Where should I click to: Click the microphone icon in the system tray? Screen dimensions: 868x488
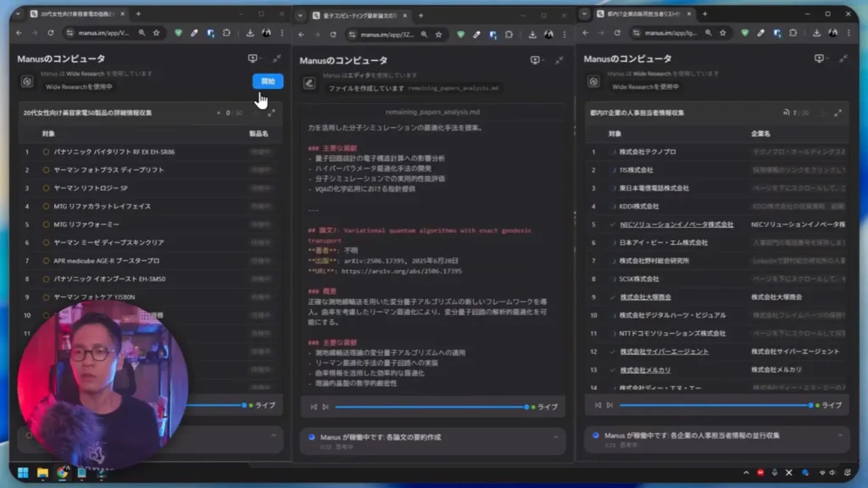coord(775,473)
